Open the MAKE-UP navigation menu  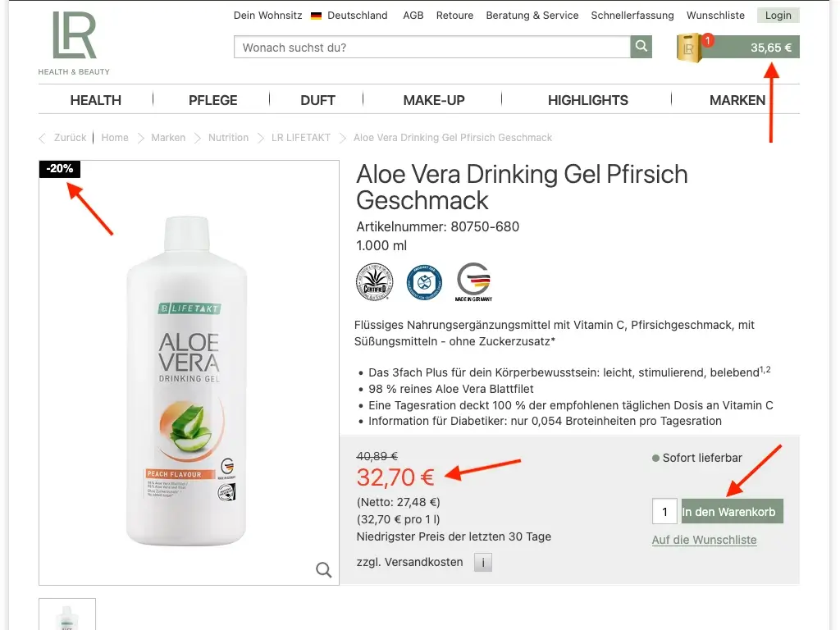pos(434,100)
